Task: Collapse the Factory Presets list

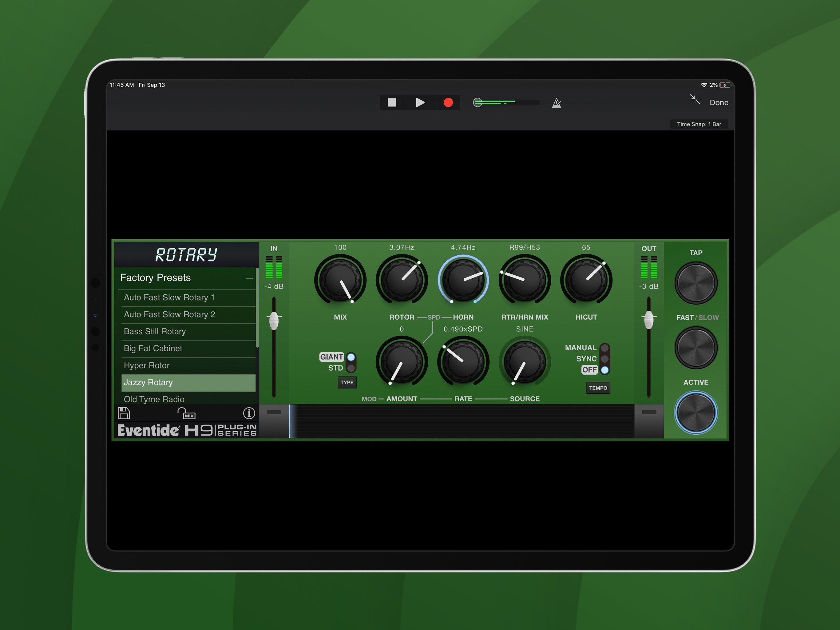Action: click(249, 278)
